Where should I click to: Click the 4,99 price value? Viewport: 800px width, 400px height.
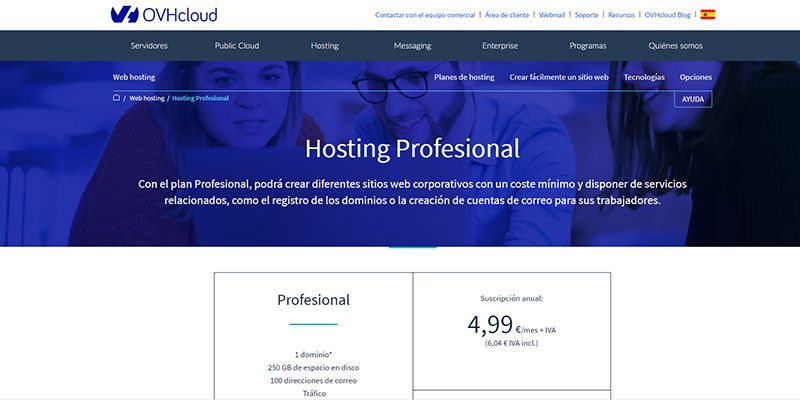coord(490,324)
